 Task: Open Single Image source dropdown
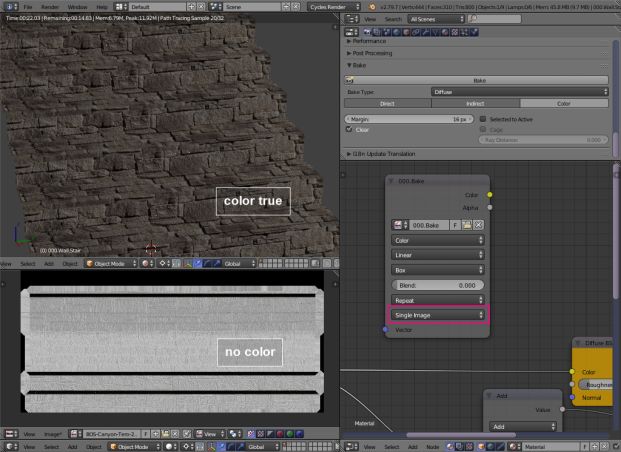click(438, 315)
